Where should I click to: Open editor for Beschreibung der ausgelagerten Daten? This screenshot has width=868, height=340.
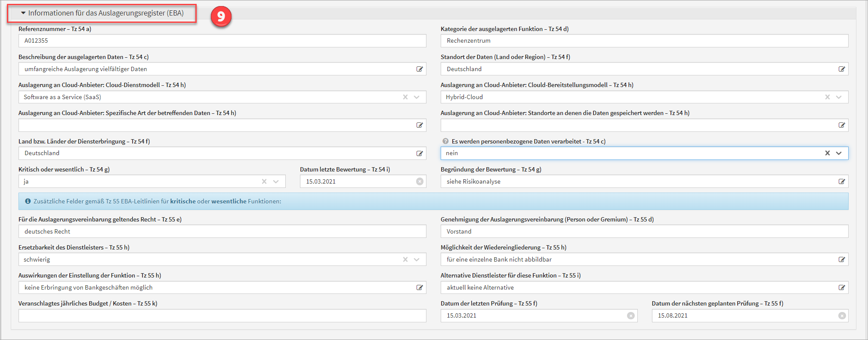[420, 69]
